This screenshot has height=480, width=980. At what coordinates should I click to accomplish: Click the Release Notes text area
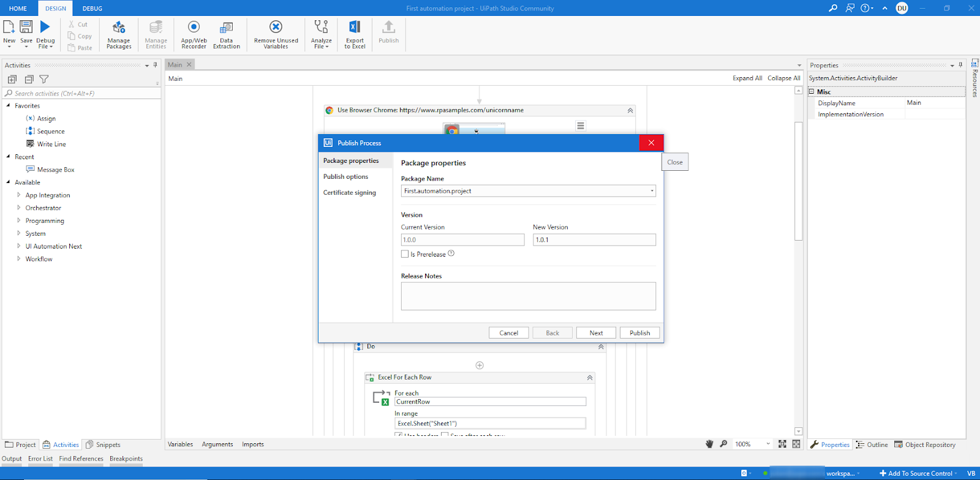click(x=529, y=296)
